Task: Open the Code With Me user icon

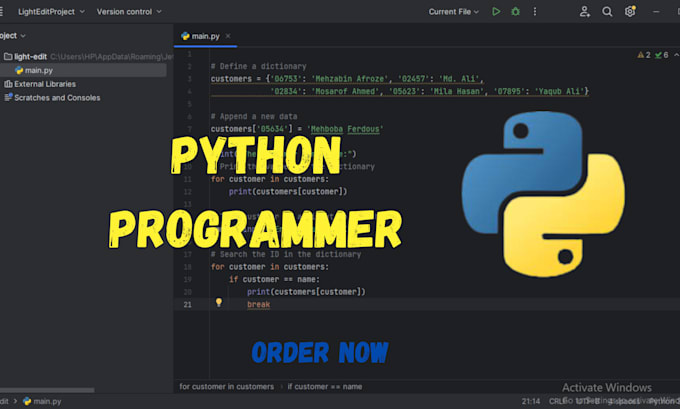Action: 585,12
